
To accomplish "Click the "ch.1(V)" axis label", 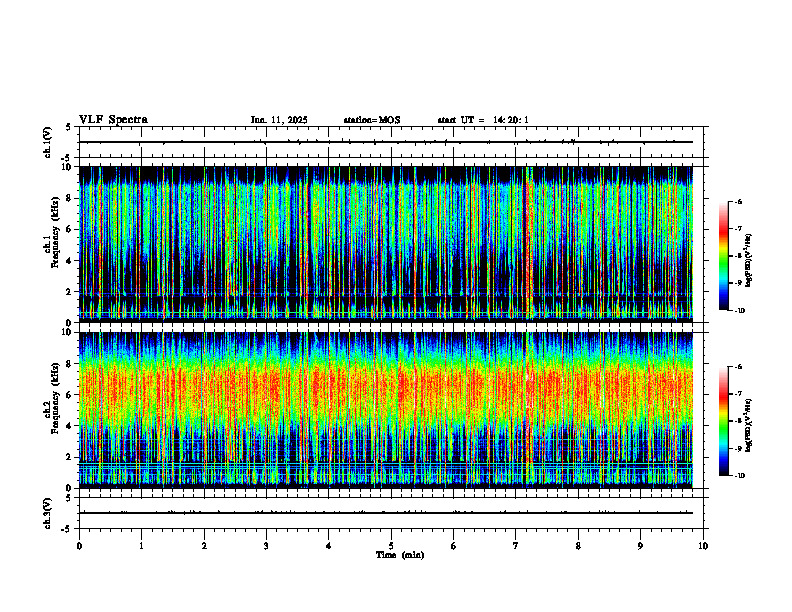I will tap(48, 142).
